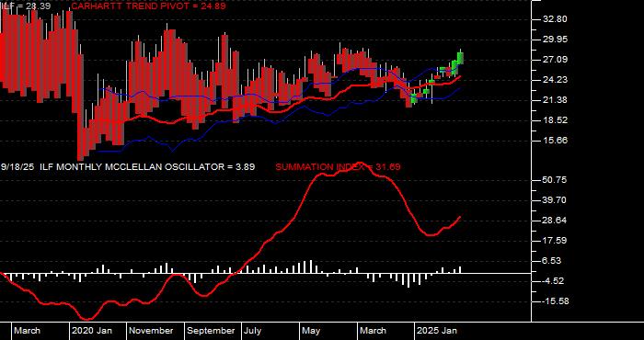The height and width of the screenshot is (340, 644).
Task: Click the 'CARHARTT TREND PIVOT = 24.89' label
Action: pos(148,6)
